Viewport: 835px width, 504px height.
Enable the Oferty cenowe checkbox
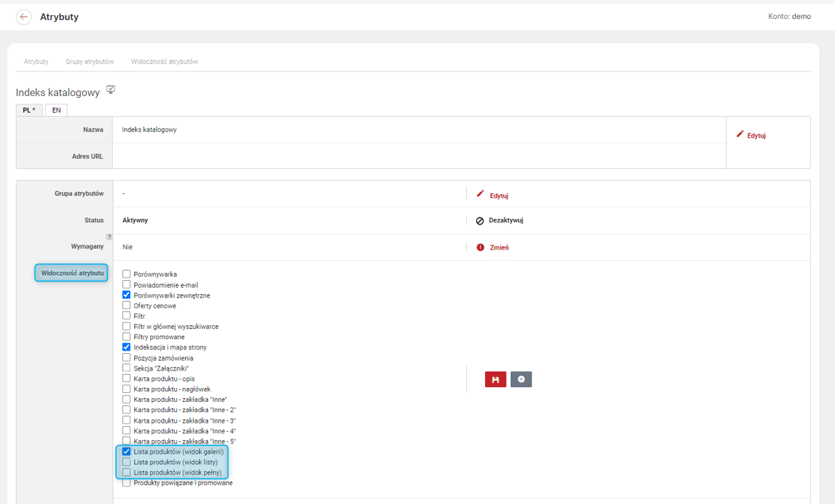click(127, 306)
